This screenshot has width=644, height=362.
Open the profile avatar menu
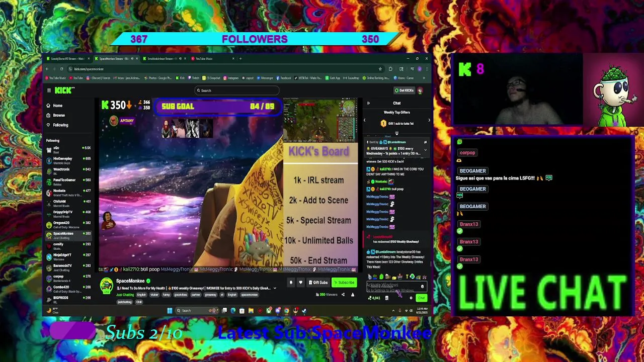pyautogui.click(x=420, y=90)
